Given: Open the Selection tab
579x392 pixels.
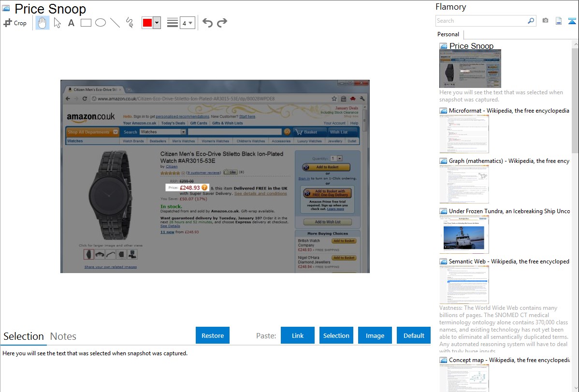Looking at the screenshot, I should click(x=24, y=336).
